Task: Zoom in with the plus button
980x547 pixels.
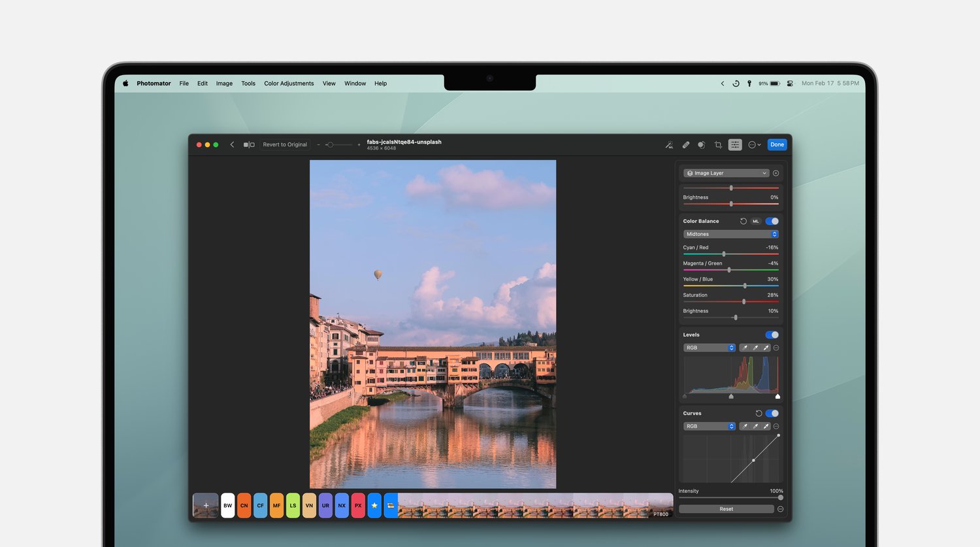Action: click(359, 145)
